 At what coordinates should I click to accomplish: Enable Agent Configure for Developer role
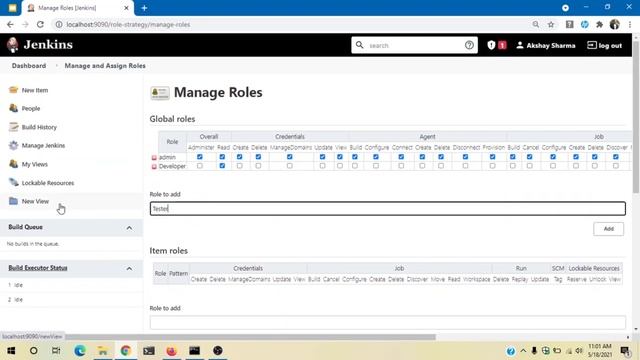click(376, 166)
